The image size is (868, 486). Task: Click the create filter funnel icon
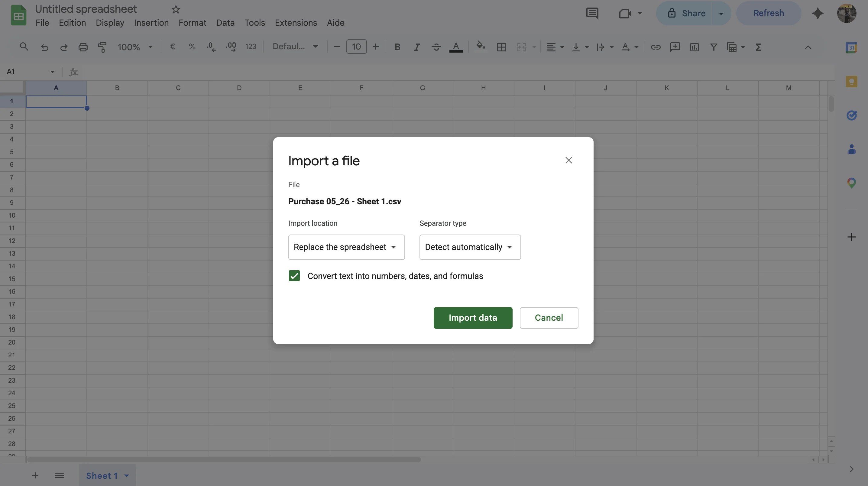(714, 47)
